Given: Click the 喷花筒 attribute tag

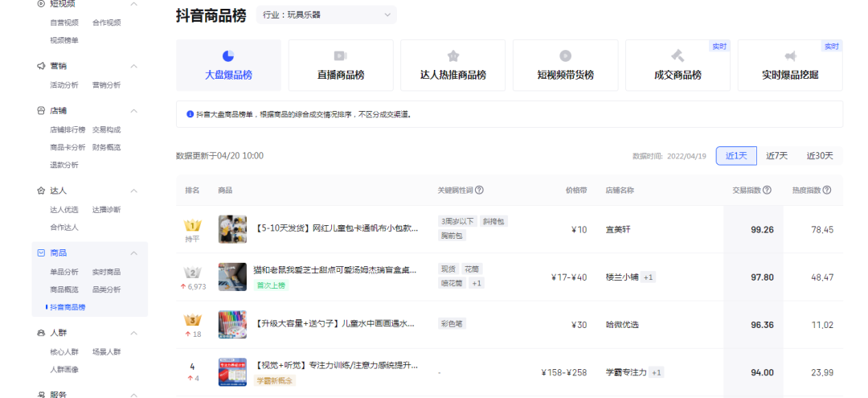Looking at the screenshot, I should tap(452, 283).
